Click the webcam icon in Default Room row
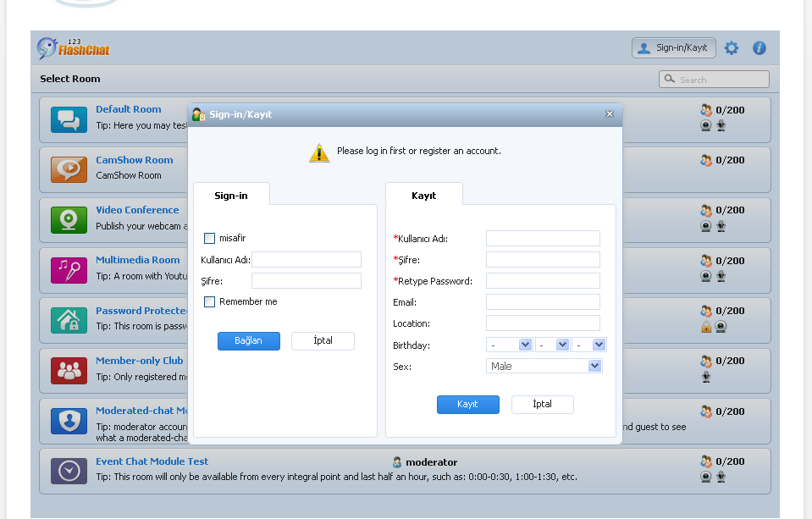 [x=706, y=125]
